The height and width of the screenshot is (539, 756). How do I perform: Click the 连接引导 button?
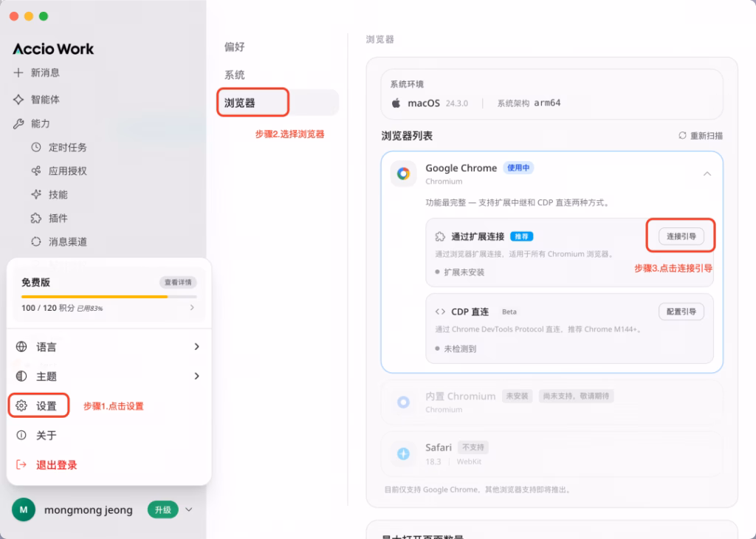coord(681,236)
